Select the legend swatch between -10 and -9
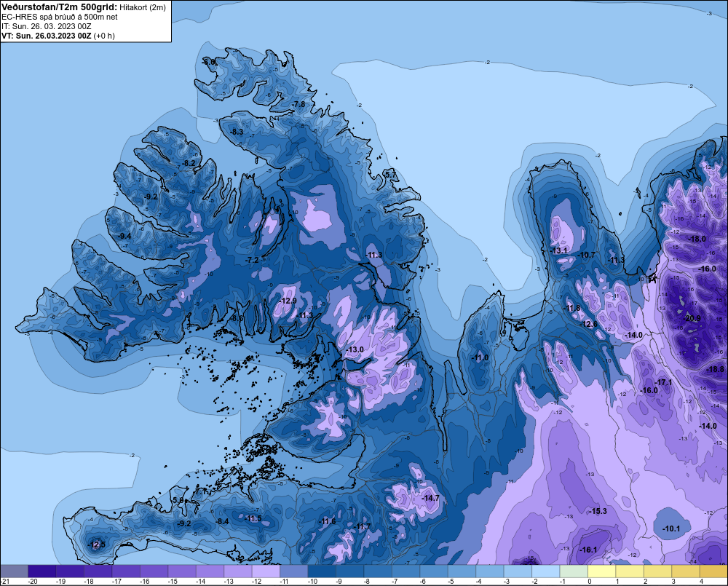Image resolution: width=728 pixels, height=586 pixels. 322,571
